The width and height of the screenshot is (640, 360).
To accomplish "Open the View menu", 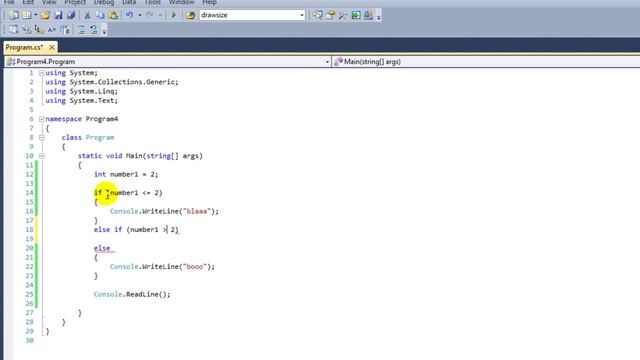I will [49, 2].
